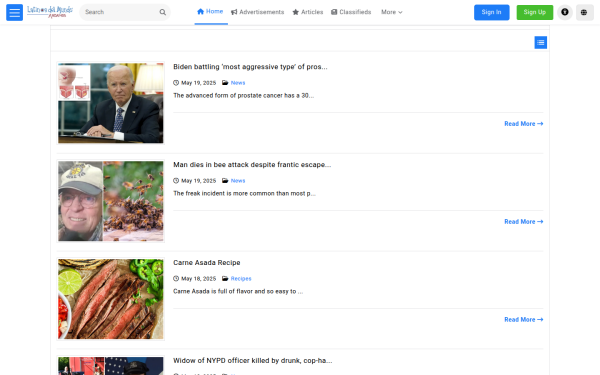Image resolution: width=600 pixels, height=375 pixels.
Task: Click folder icon on bee attack article
Action: tap(225, 181)
